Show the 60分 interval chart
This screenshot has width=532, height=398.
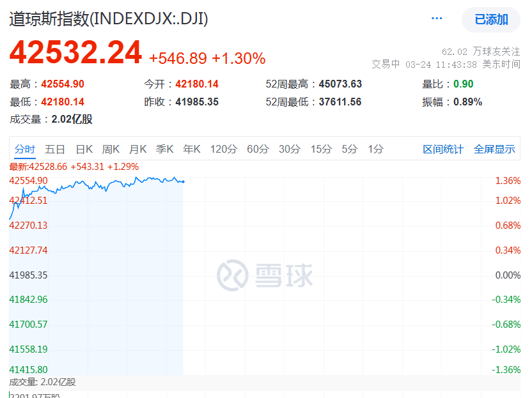pos(258,149)
